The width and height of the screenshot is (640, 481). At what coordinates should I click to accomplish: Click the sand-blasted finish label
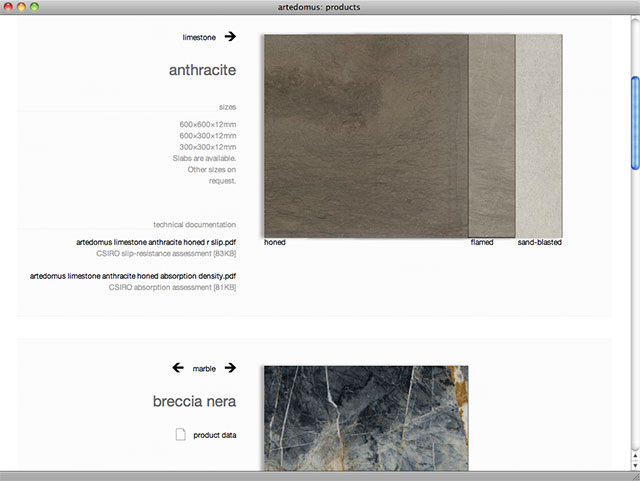tap(539, 242)
